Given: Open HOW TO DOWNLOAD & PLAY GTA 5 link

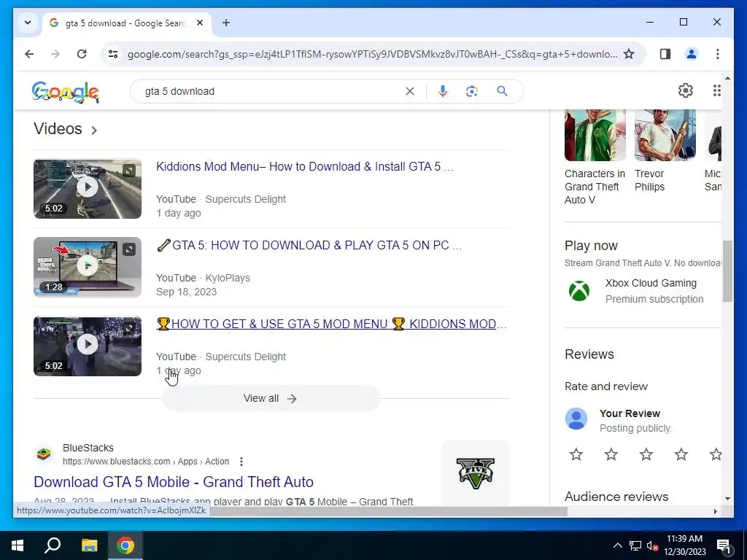Looking at the screenshot, I should pos(309,245).
